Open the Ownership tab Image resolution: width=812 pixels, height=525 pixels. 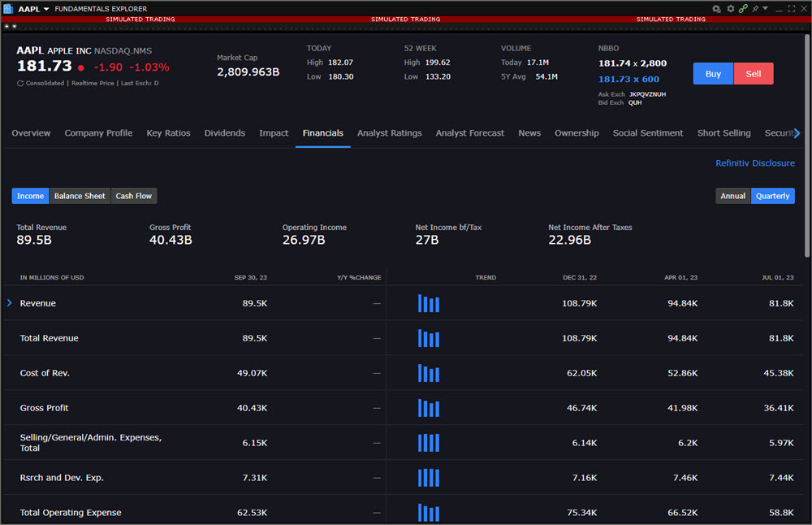[x=577, y=133]
